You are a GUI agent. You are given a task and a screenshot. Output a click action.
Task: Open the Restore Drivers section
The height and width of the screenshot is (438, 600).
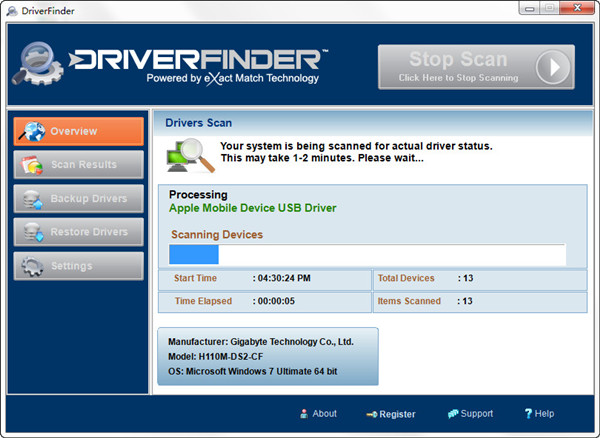[78, 232]
